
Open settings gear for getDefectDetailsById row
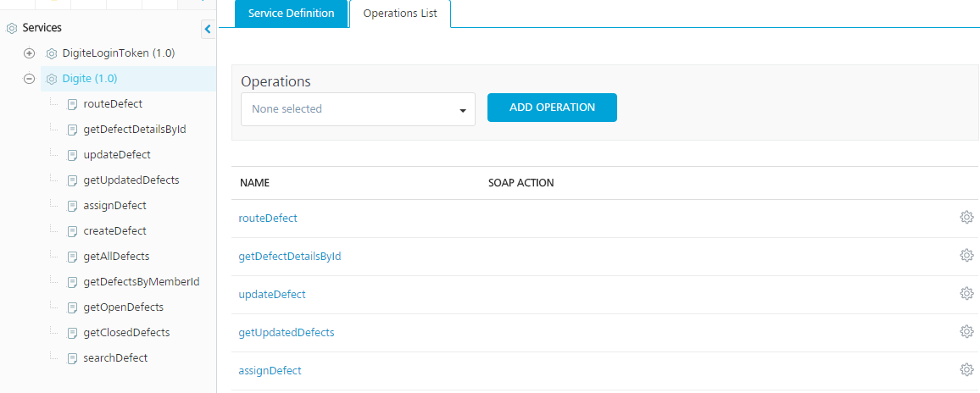pyautogui.click(x=966, y=255)
